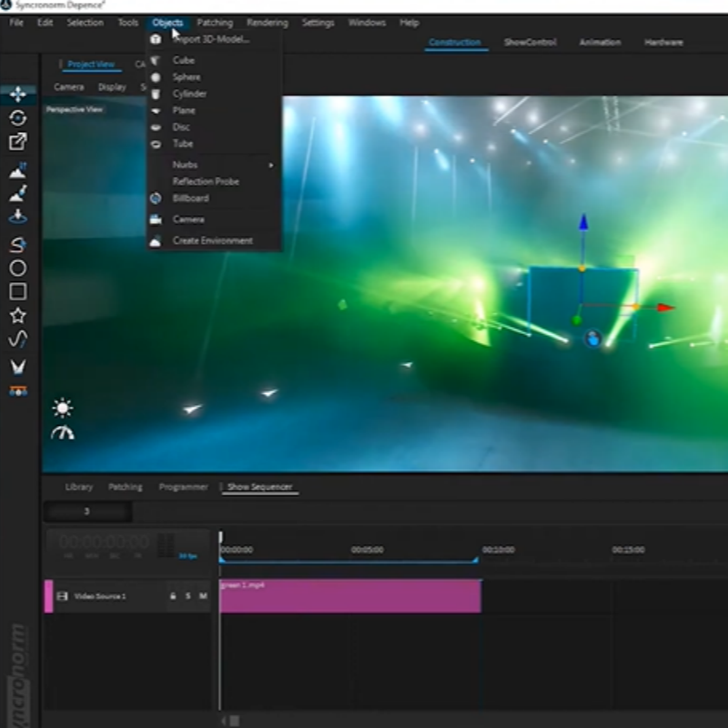This screenshot has width=728, height=728.
Task: Switch to the ShowControl workspace
Action: pyautogui.click(x=529, y=43)
